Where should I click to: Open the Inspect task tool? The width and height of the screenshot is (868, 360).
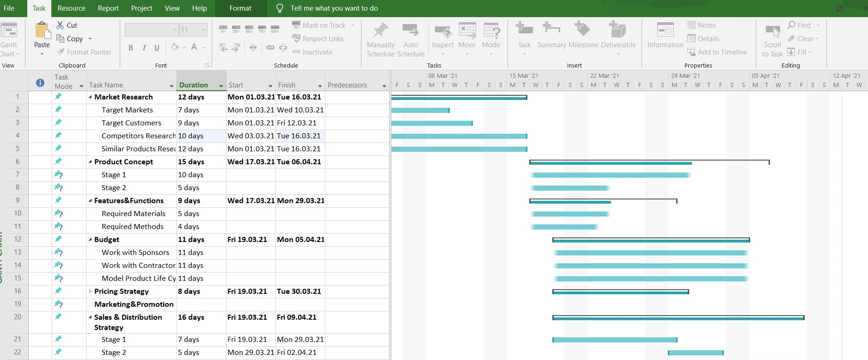coord(443,39)
